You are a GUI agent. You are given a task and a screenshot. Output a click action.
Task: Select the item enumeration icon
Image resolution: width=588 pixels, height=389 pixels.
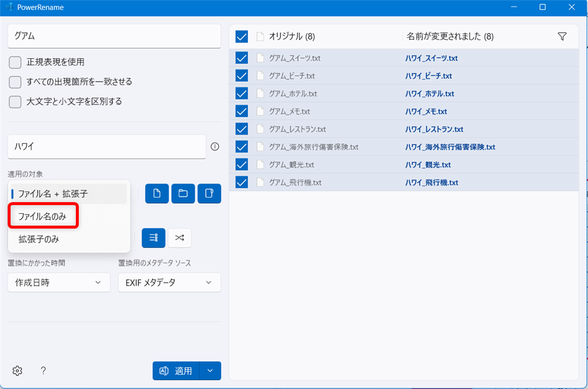pos(153,238)
